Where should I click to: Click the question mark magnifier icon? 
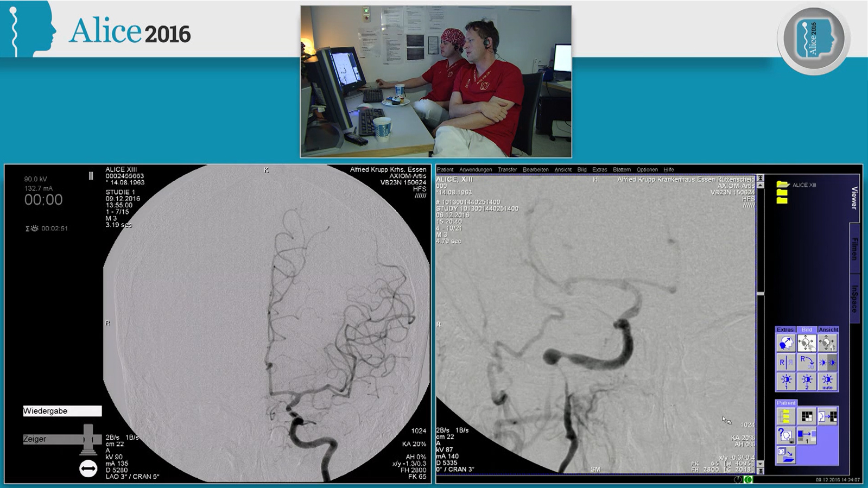tap(785, 435)
